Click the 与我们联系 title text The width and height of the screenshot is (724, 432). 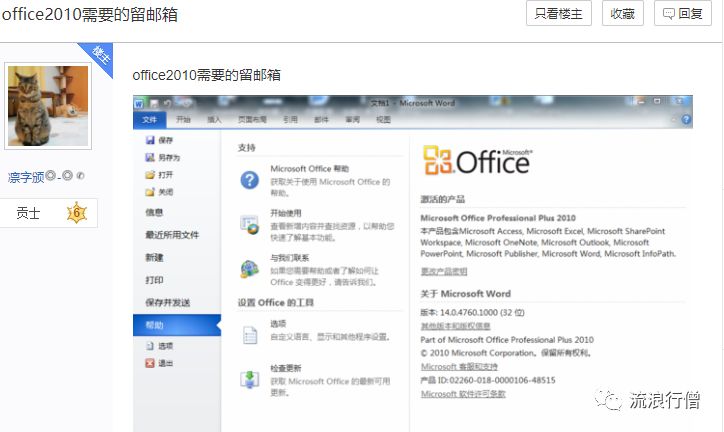click(x=290, y=258)
